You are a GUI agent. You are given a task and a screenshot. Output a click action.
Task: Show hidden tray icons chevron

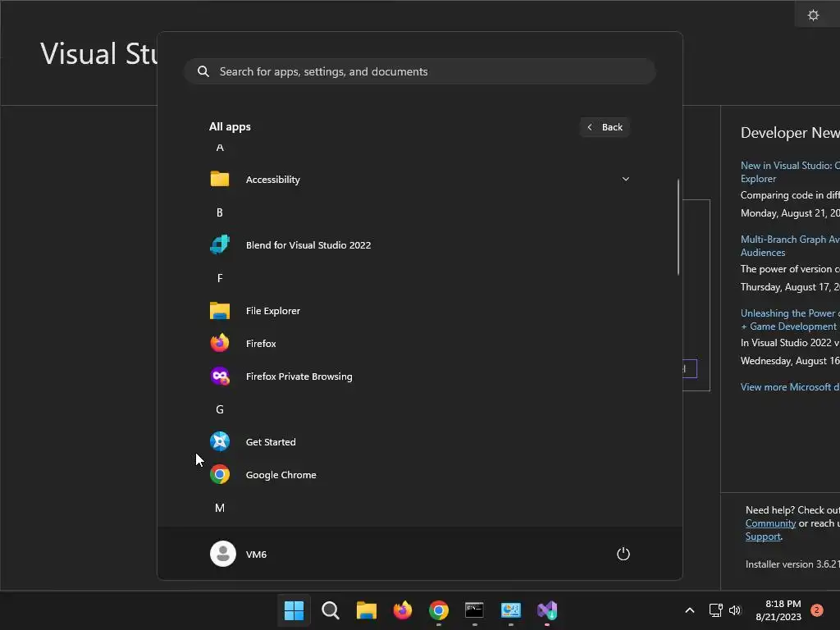pos(689,610)
